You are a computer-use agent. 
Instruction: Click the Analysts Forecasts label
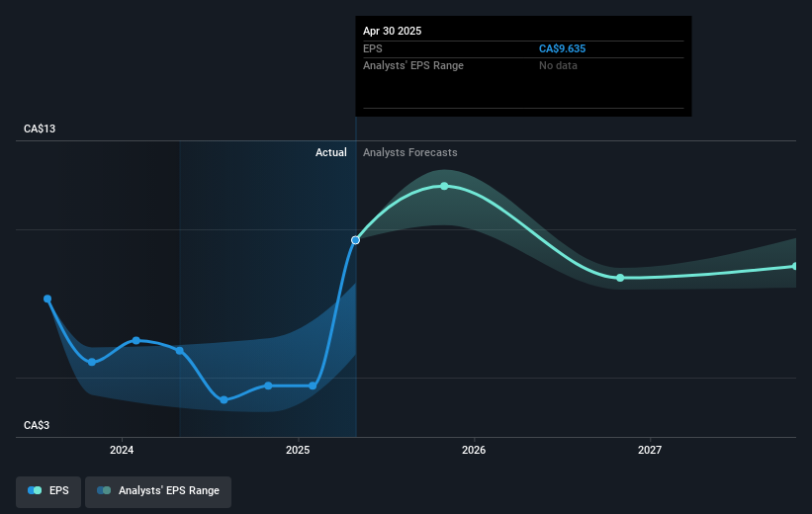point(410,152)
